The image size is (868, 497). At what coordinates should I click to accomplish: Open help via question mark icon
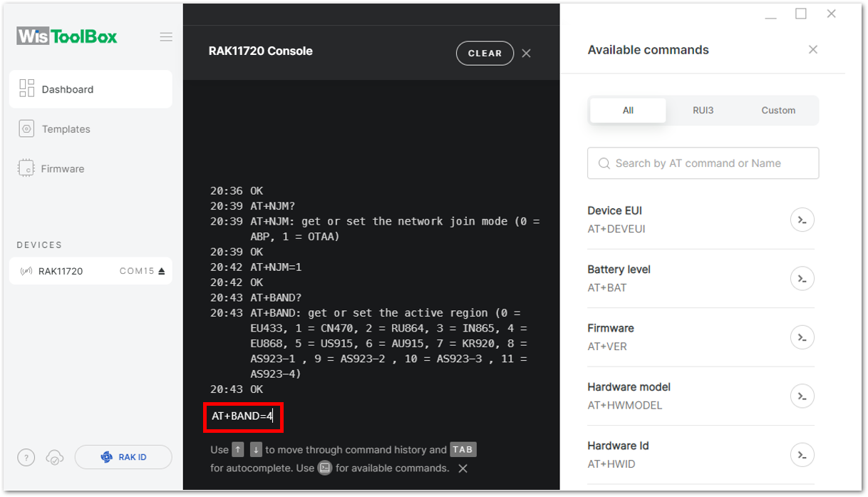pyautogui.click(x=26, y=458)
